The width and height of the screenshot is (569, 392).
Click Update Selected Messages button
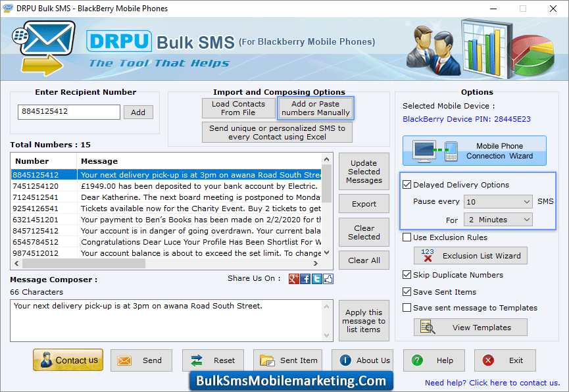pos(364,171)
